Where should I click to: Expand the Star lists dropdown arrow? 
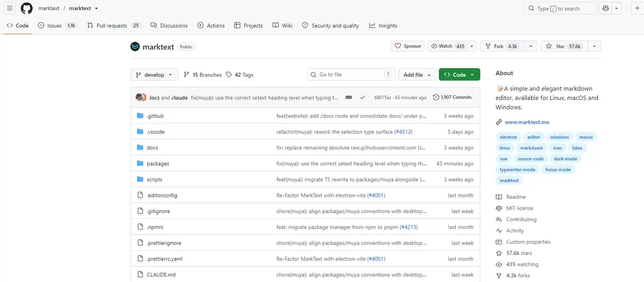pyautogui.click(x=594, y=46)
